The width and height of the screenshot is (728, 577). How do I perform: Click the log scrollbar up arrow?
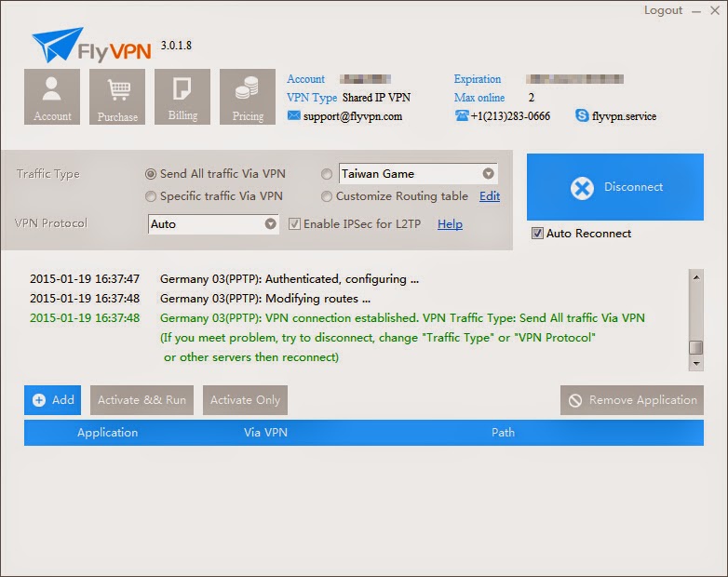(x=696, y=277)
